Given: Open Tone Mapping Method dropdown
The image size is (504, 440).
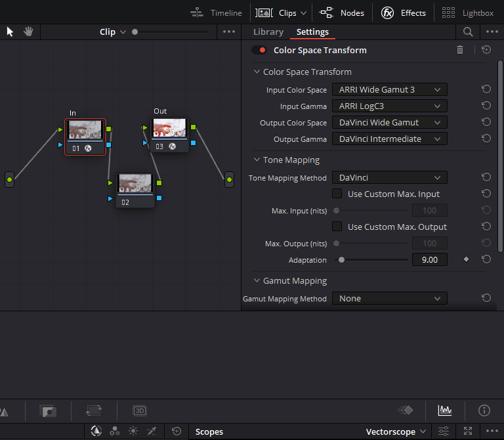Looking at the screenshot, I should tap(390, 177).
